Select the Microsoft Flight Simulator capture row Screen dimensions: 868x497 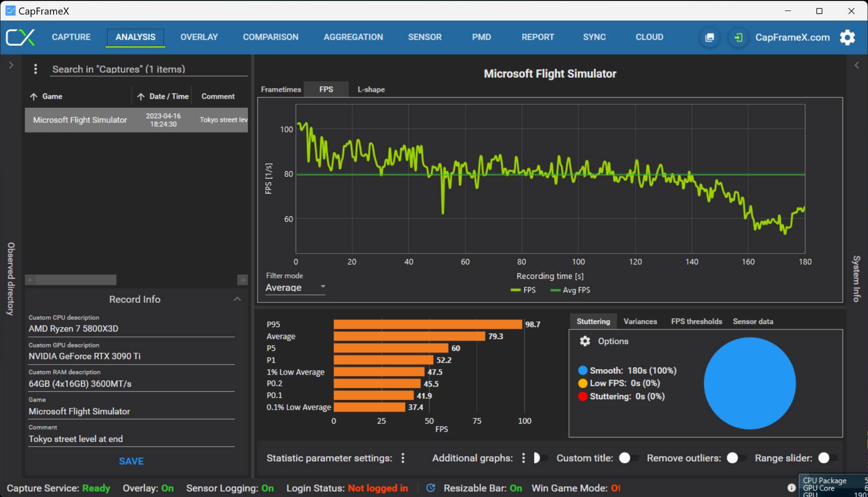(136, 120)
